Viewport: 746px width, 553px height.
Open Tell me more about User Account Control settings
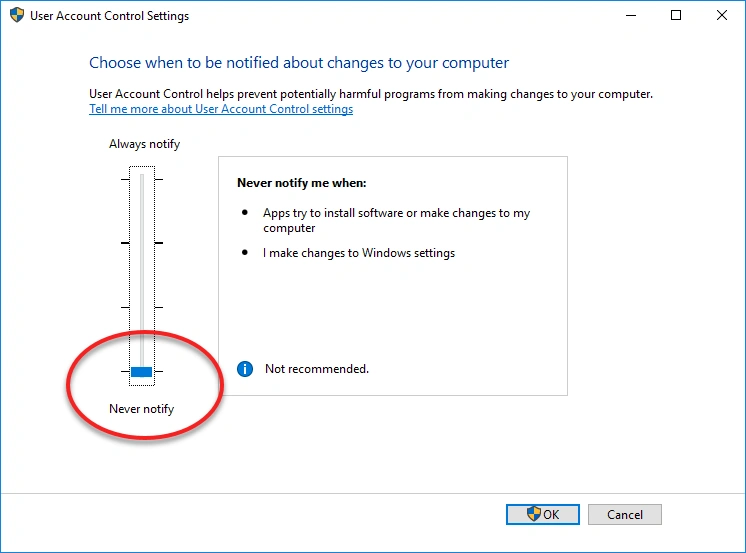[221, 109]
